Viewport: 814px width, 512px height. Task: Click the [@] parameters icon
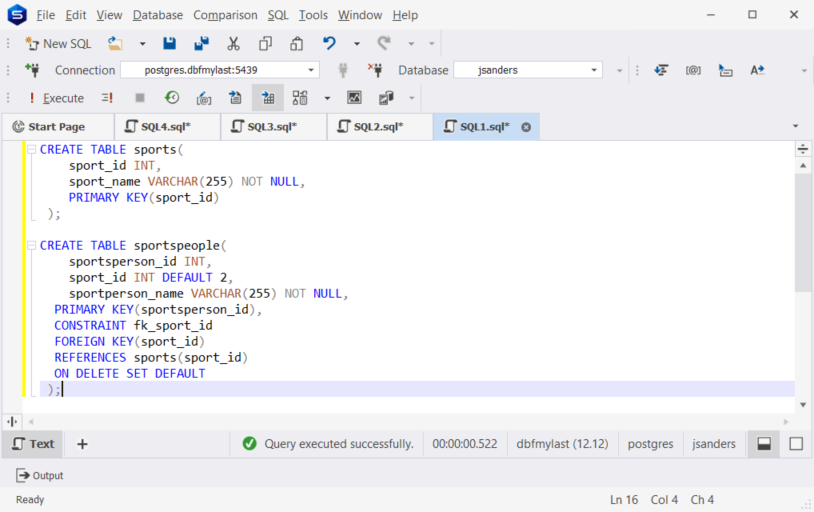tap(693, 70)
